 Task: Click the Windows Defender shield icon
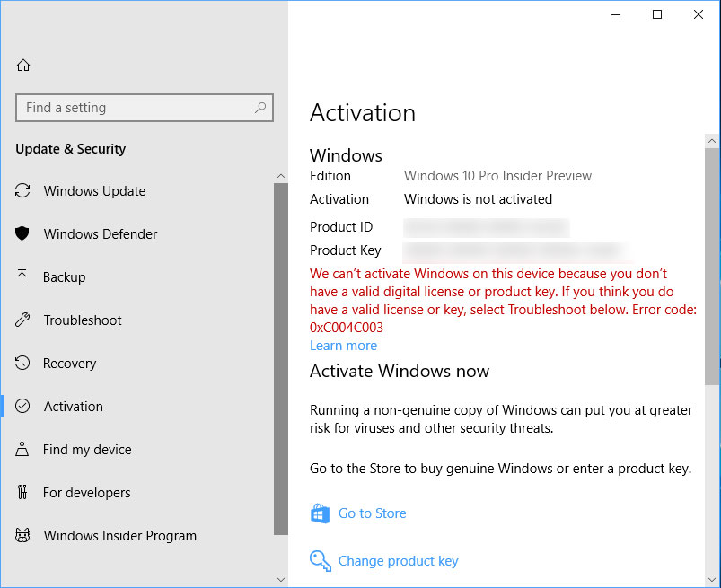pos(22,233)
